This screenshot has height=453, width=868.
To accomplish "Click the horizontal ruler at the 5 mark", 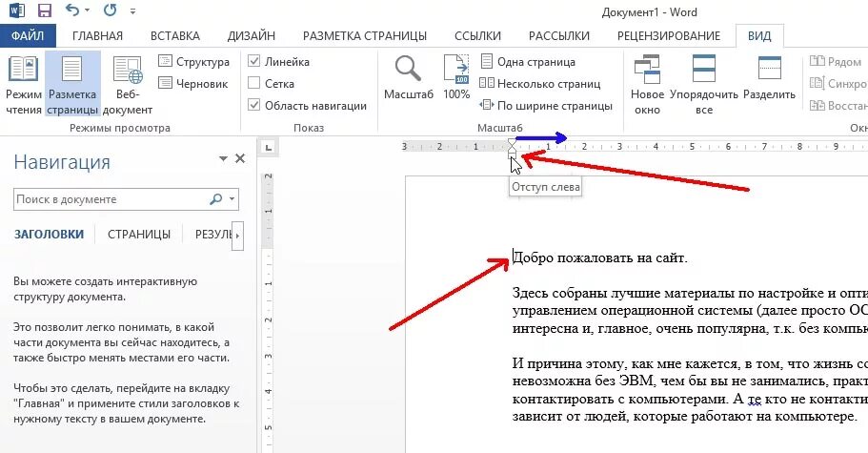I will [x=692, y=147].
